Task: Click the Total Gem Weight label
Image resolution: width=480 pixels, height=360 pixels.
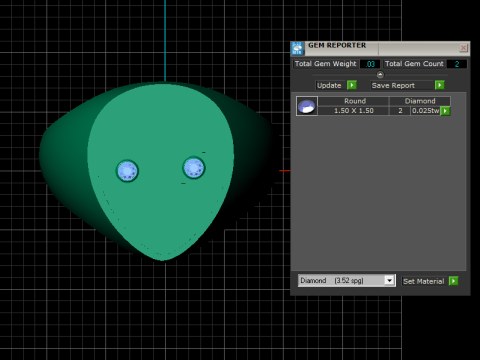Action: click(x=325, y=64)
